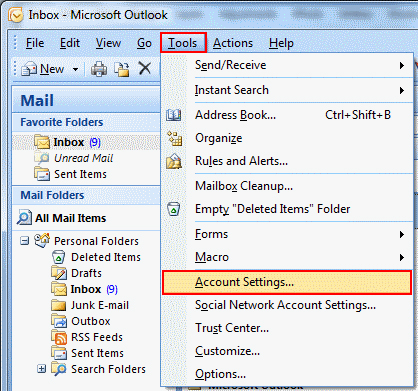Screen dimensions: 418x391
Task: Click the Rules and Alerts icon
Action: click(x=174, y=161)
